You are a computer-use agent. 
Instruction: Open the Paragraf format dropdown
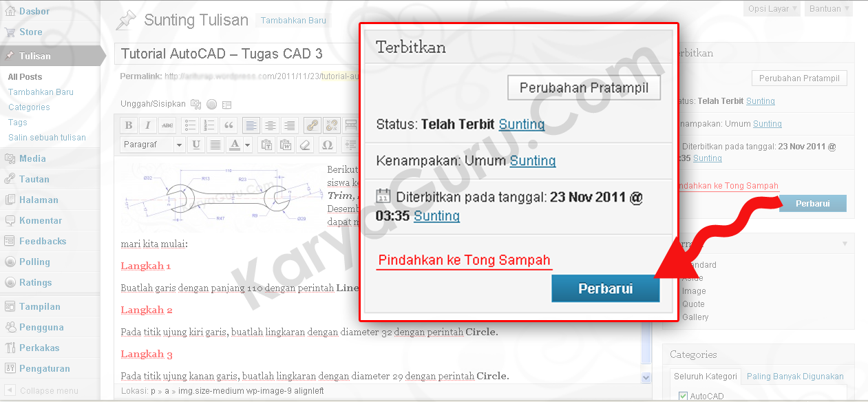click(153, 145)
